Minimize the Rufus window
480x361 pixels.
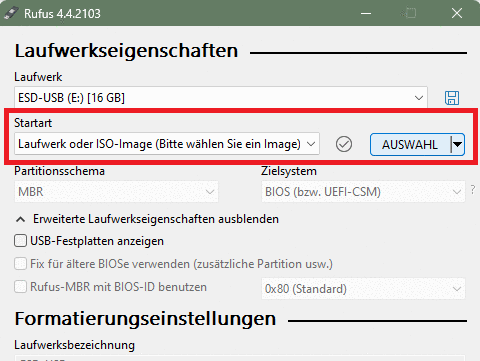click(366, 14)
